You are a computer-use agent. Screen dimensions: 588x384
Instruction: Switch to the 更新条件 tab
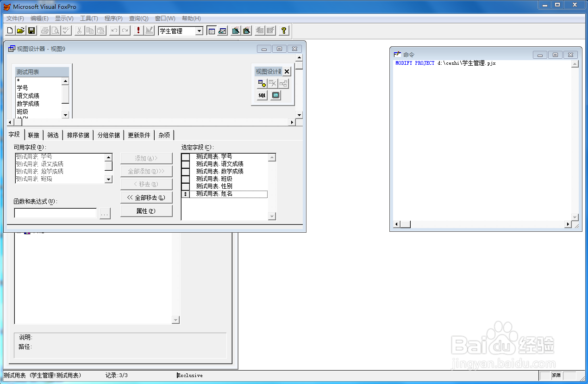[x=139, y=135]
